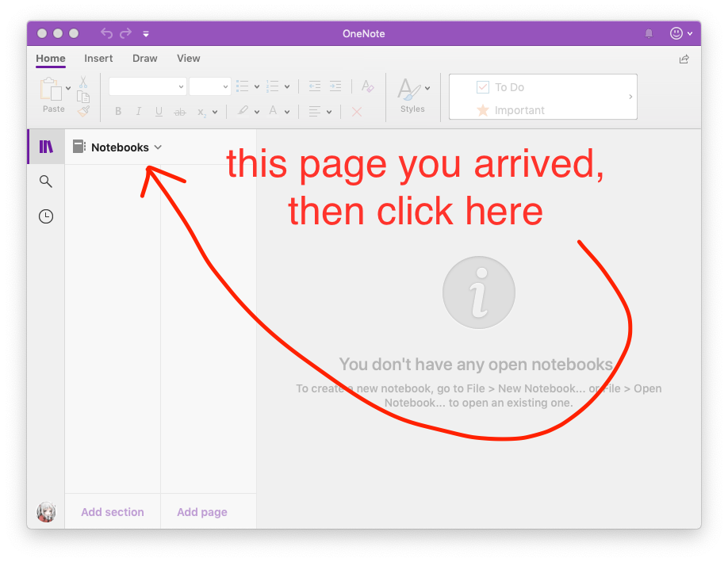Screen dimensions: 728x562
Task: Click Add section link
Action: click(113, 512)
